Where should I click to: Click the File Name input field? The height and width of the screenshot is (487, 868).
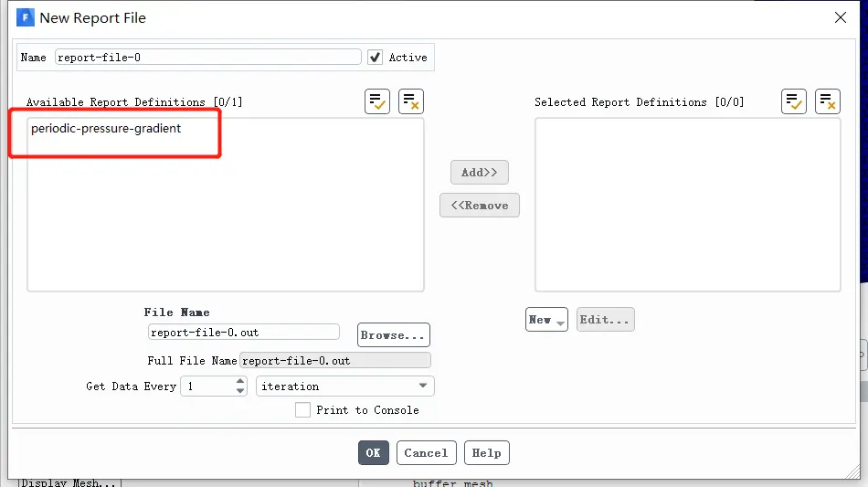click(x=244, y=332)
